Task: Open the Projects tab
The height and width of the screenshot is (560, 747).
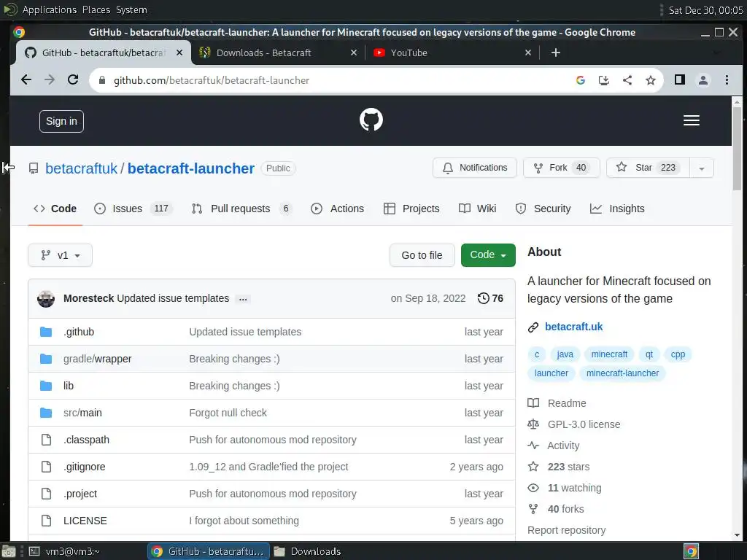Action: [x=411, y=209]
